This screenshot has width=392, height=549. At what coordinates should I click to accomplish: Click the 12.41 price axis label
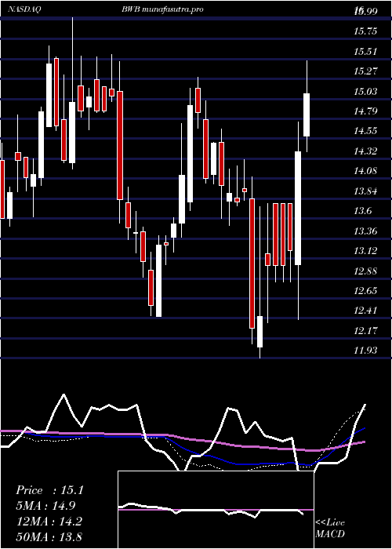click(365, 311)
